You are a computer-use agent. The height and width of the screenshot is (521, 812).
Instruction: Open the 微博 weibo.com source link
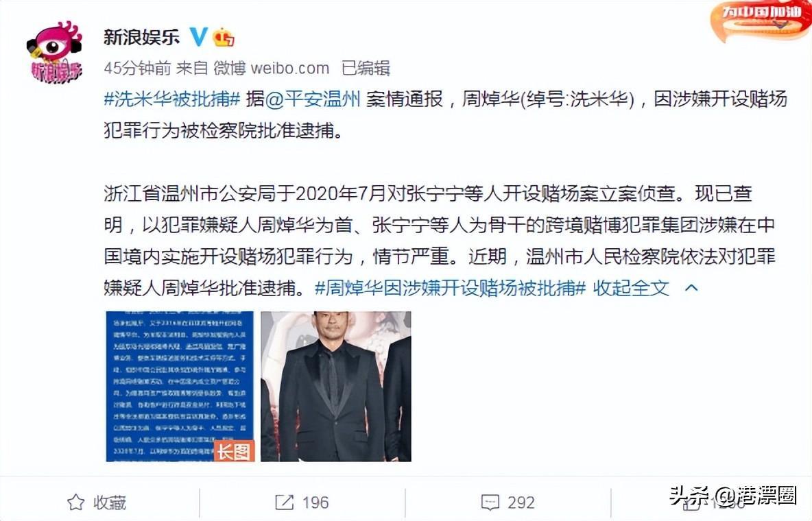click(x=272, y=68)
